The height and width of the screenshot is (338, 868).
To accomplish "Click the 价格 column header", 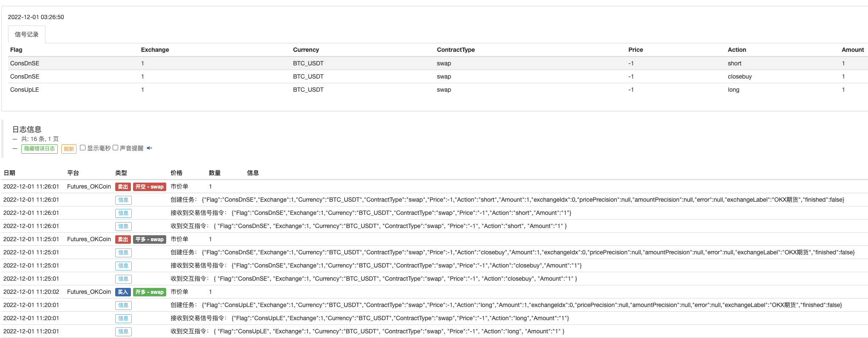I will click(176, 173).
